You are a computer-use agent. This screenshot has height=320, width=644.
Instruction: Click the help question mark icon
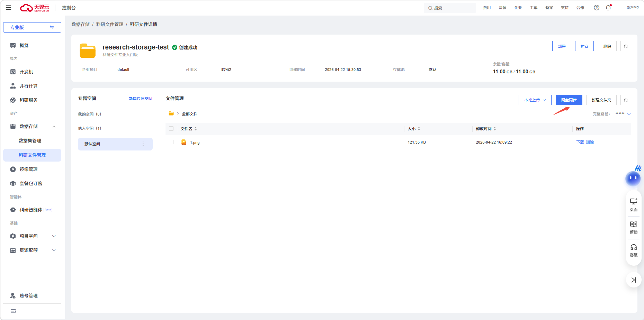[x=597, y=8]
